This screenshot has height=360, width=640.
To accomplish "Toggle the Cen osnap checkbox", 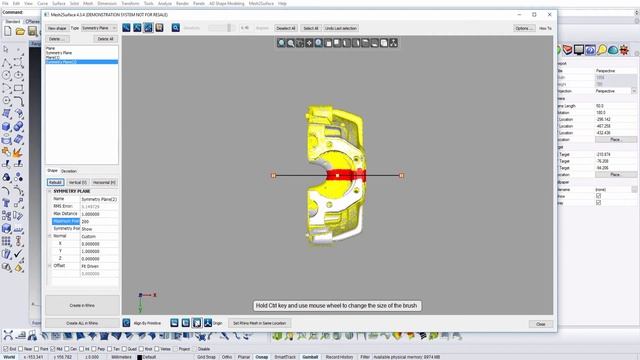I will click(x=67, y=349).
